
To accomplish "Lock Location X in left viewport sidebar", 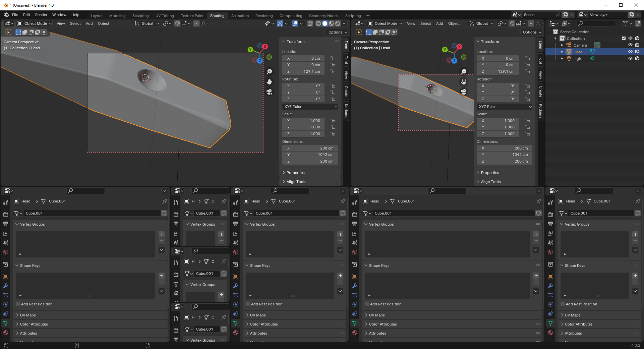I will pyautogui.click(x=333, y=58).
